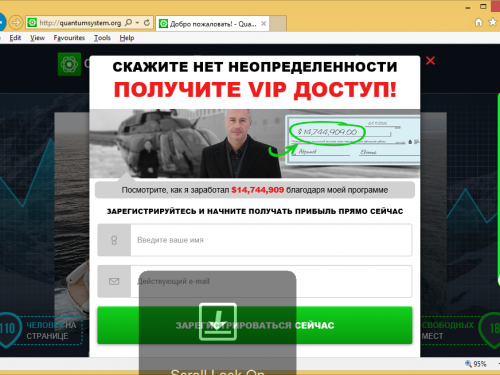
Task: Click the свободных мест counter
Action: point(461,330)
